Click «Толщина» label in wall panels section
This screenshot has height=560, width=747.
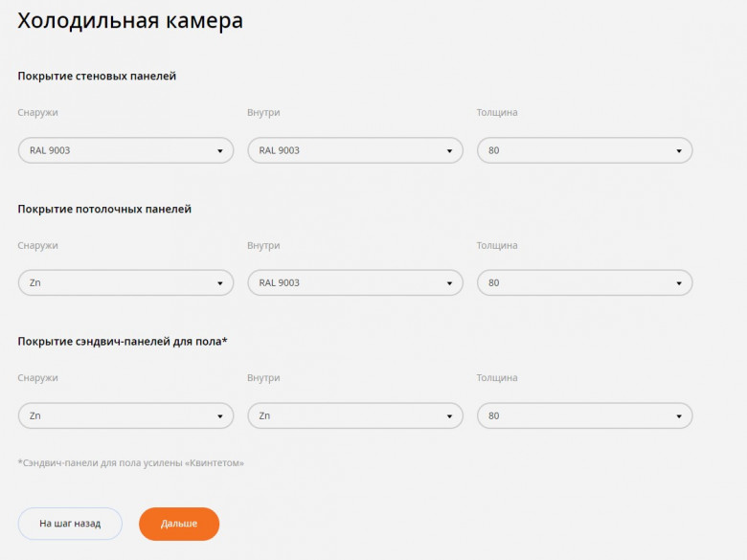(x=497, y=113)
